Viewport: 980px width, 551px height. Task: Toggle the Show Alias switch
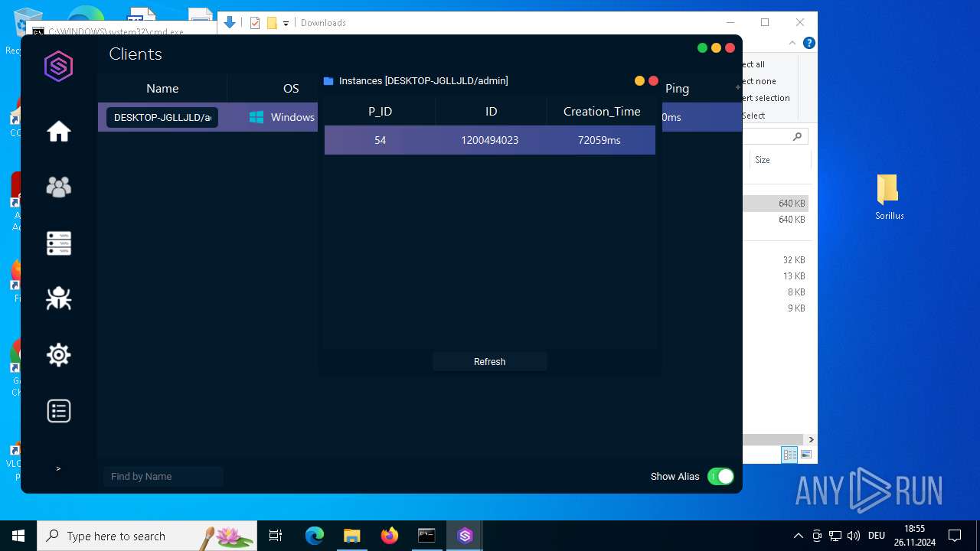(x=720, y=477)
